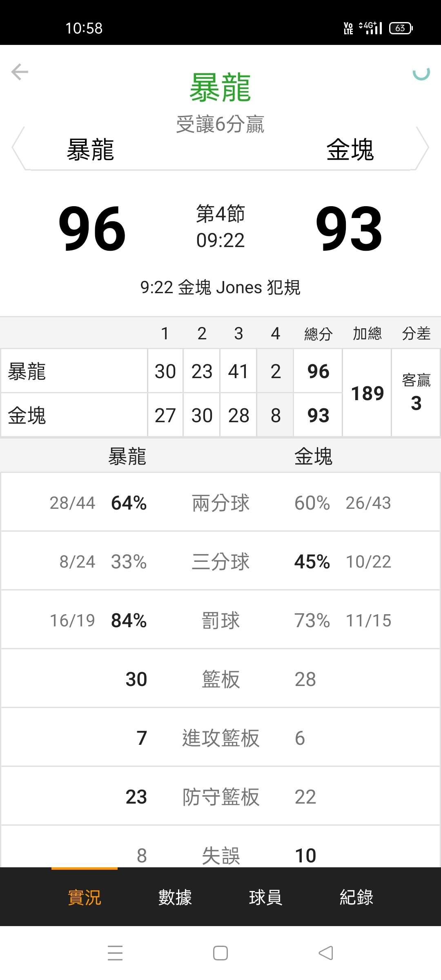
Task: Open the Android recent apps menu icon
Action: coord(115,953)
